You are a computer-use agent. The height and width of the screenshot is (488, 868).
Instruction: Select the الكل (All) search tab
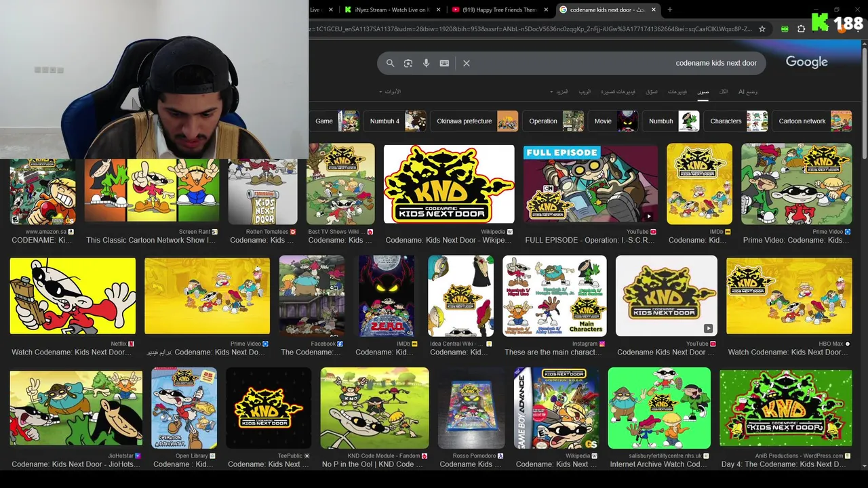(x=724, y=91)
